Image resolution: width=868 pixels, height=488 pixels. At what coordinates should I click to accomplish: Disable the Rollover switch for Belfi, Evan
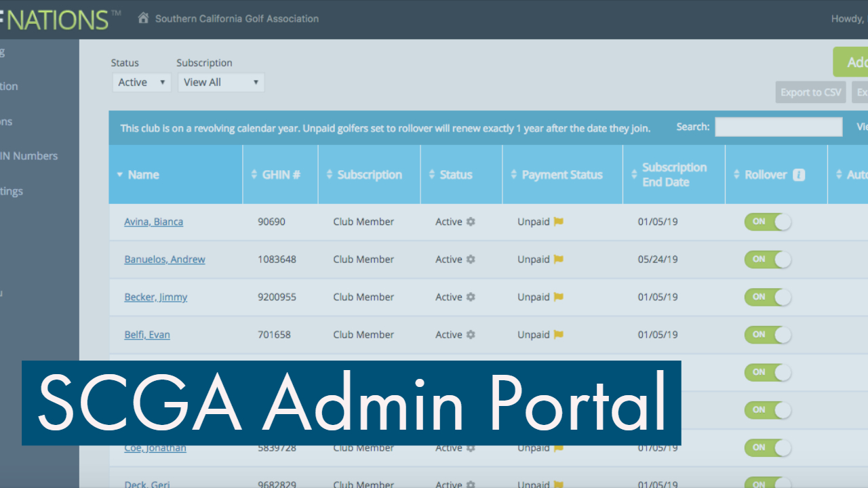click(768, 334)
